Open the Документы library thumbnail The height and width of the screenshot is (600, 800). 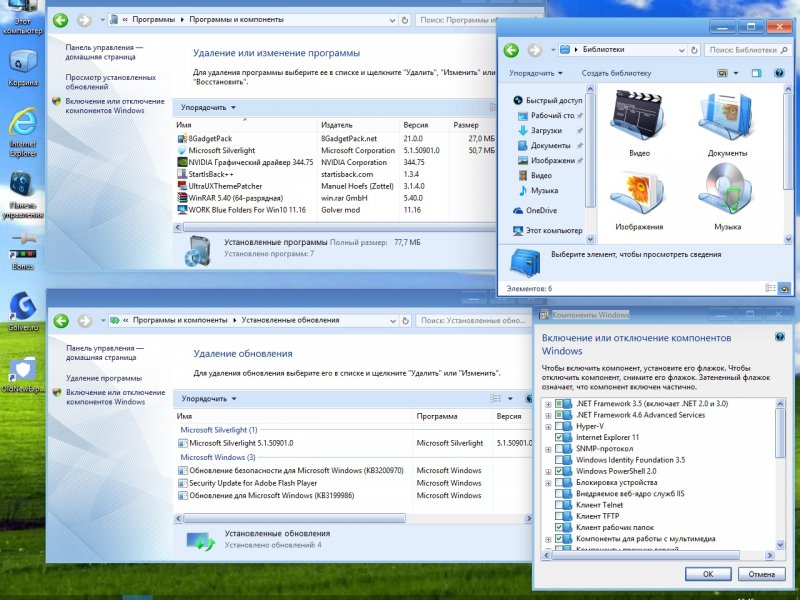coord(727,123)
